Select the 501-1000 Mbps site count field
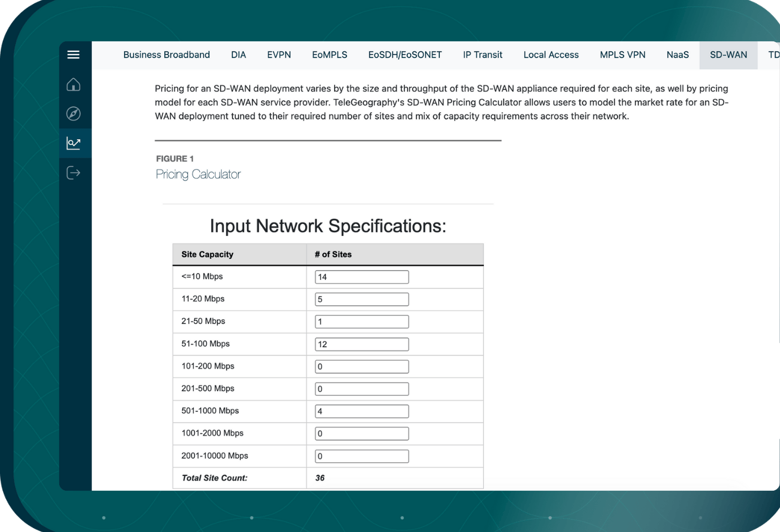This screenshot has width=780, height=532. (x=362, y=411)
